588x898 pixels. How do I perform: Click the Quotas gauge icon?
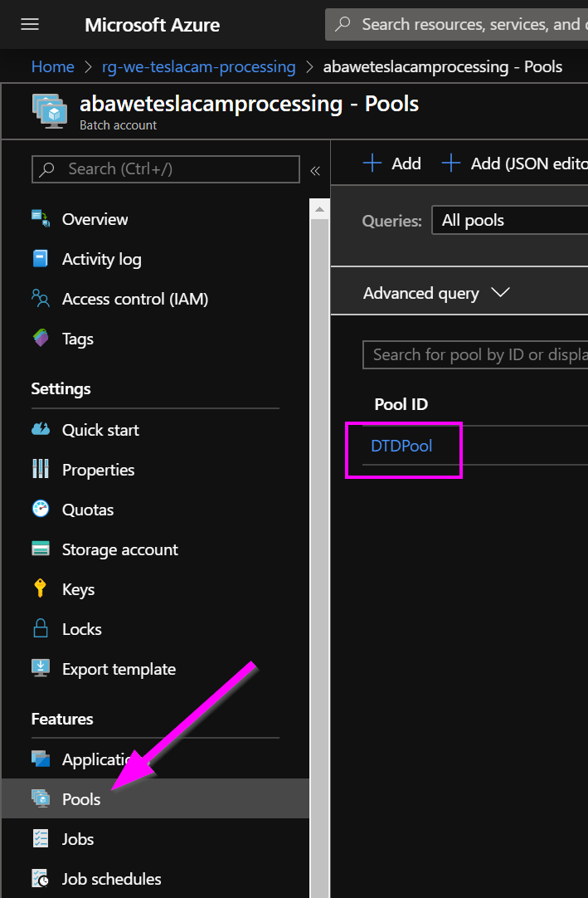tap(40, 509)
